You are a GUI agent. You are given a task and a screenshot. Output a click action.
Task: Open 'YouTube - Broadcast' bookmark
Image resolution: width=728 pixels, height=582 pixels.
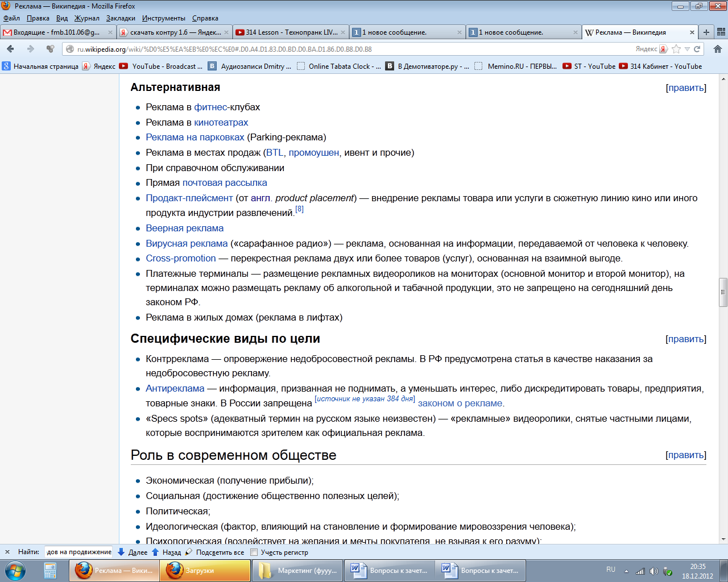[161, 66]
